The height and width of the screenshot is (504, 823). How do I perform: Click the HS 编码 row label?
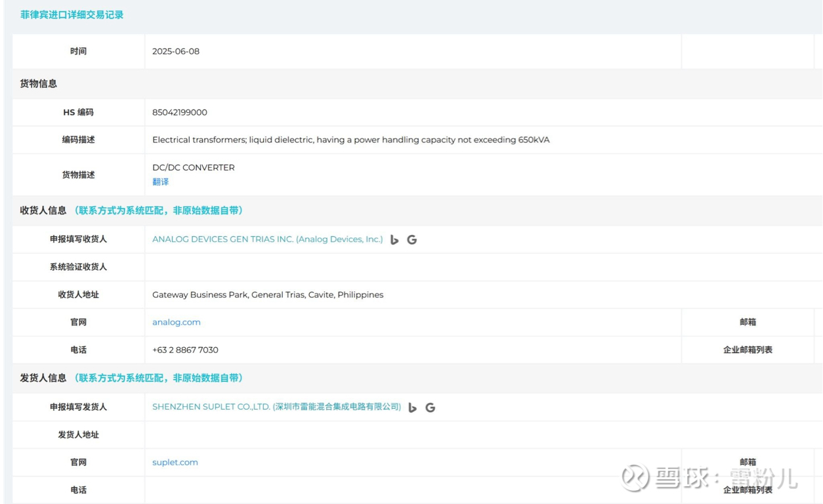[79, 112]
